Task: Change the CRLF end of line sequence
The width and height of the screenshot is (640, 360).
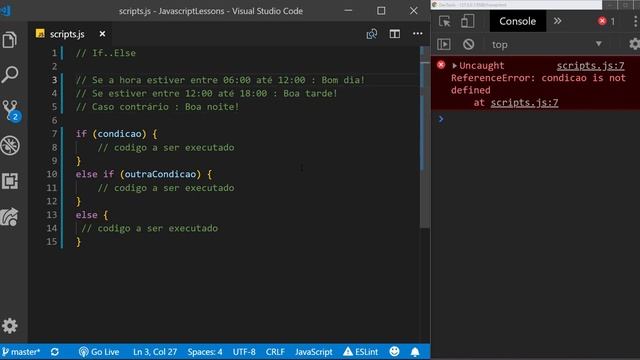Action: click(275, 352)
